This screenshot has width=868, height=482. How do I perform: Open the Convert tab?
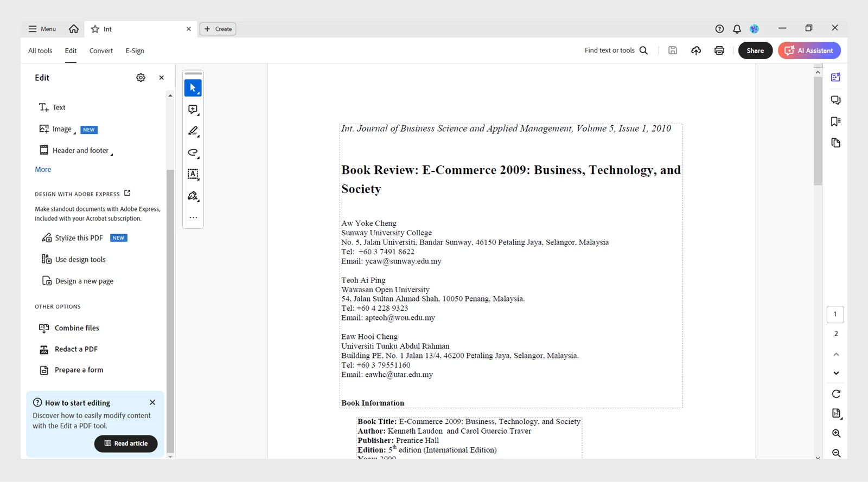point(101,50)
